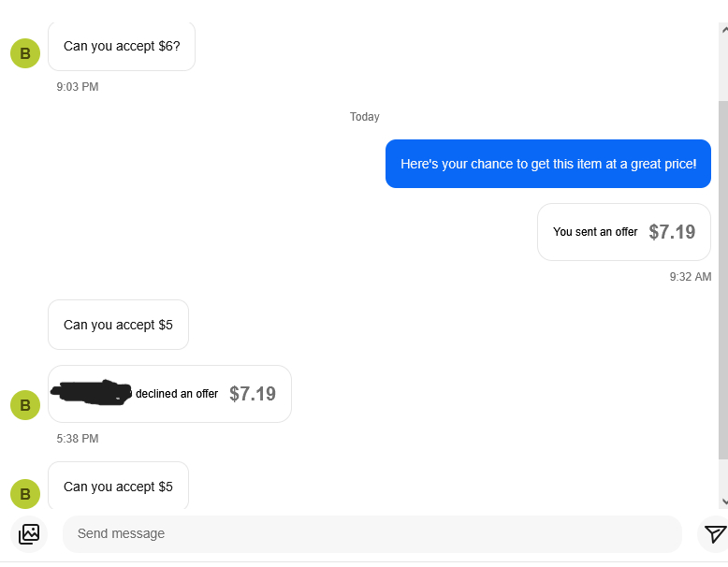Click the "declined an offer $7.19" bubble
This screenshot has height=567, width=728.
coord(169,394)
